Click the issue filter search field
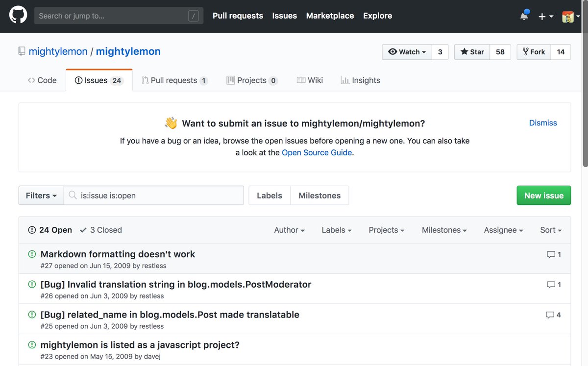 coord(154,195)
